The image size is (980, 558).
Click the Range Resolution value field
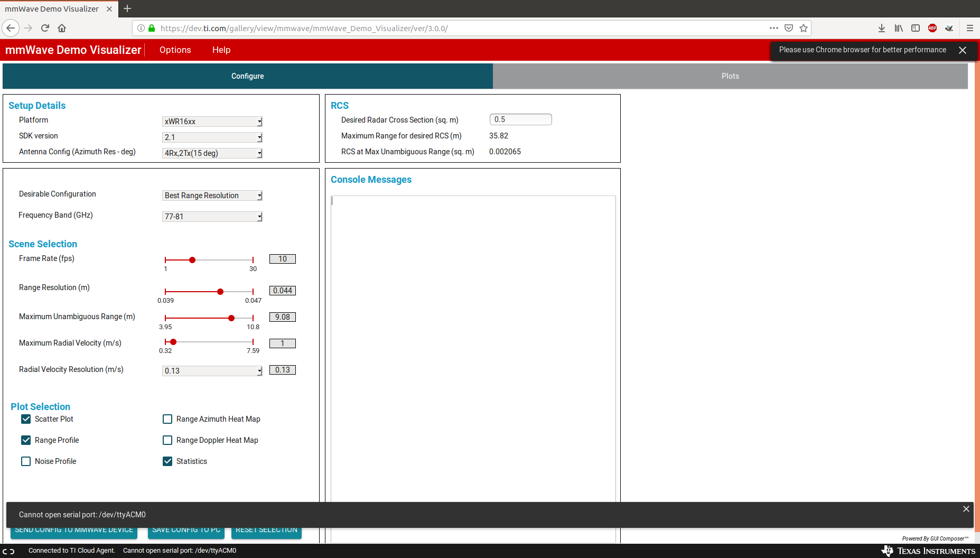(x=283, y=291)
